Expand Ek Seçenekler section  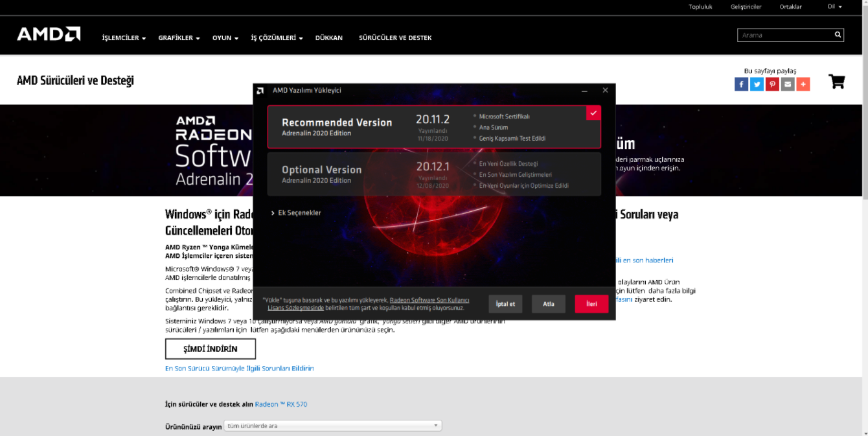click(296, 212)
